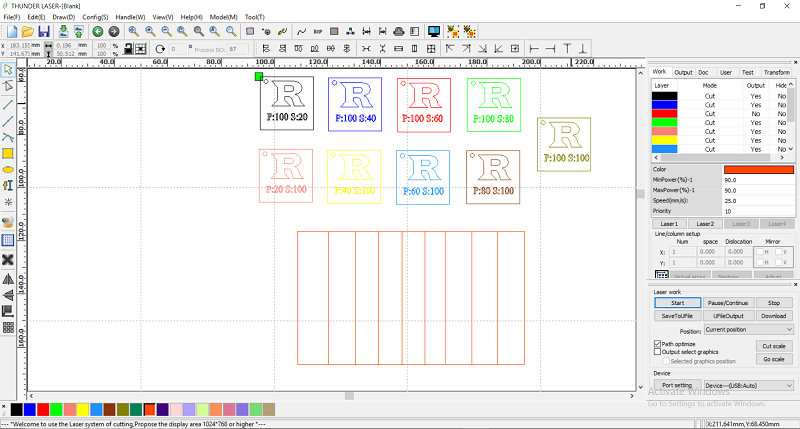Open the File menu
Image resolution: width=800 pixels, height=429 pixels.
12,17
